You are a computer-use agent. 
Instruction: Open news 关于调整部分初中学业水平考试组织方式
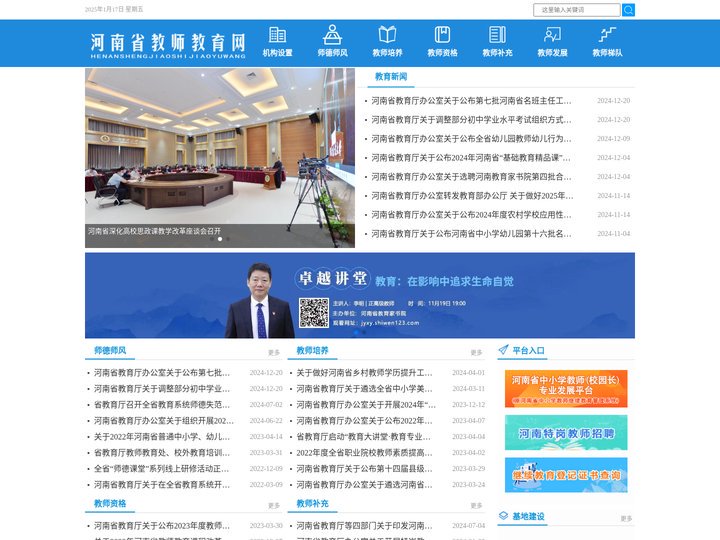472,119
